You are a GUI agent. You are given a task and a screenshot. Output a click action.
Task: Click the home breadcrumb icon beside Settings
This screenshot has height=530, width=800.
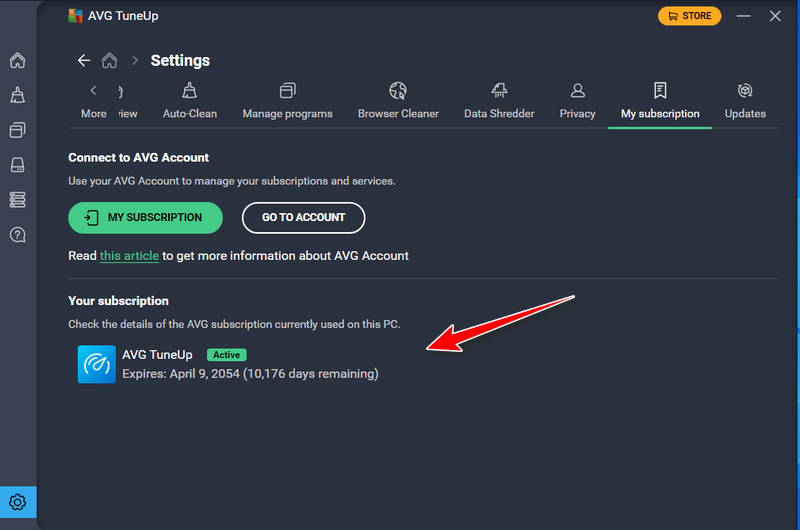click(109, 60)
